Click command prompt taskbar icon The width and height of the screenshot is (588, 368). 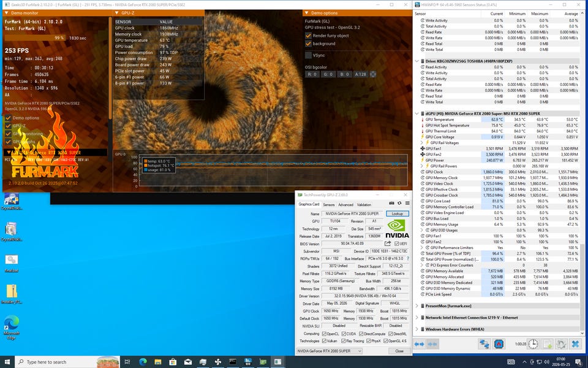pos(233,362)
